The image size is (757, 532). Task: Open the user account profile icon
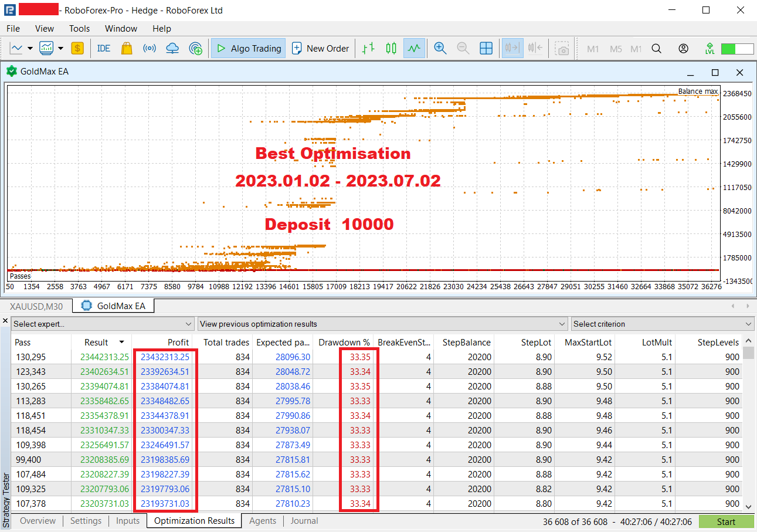[683, 49]
